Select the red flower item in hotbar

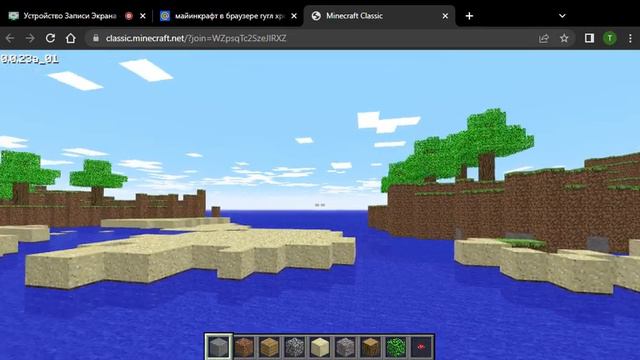pyautogui.click(x=421, y=347)
